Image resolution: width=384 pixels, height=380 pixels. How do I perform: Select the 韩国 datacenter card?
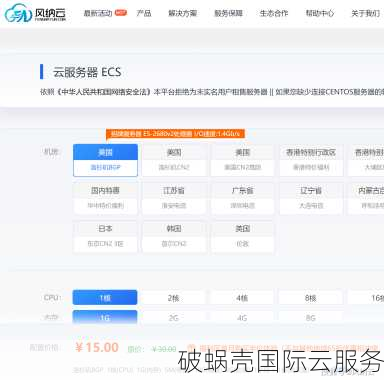174,236
